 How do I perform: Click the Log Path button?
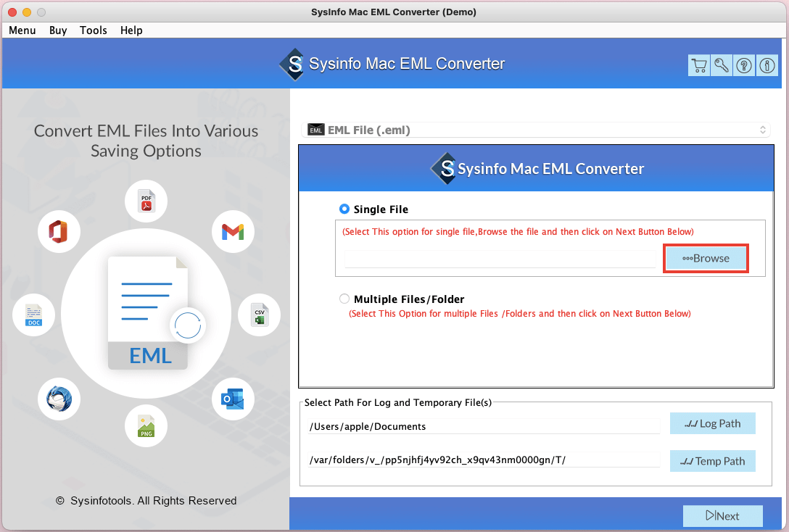[713, 423]
